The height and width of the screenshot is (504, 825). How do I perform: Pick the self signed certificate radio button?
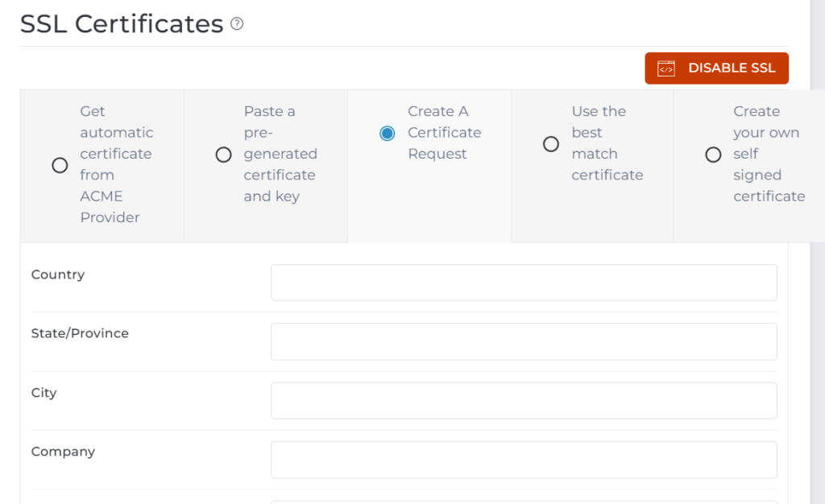pos(713,155)
